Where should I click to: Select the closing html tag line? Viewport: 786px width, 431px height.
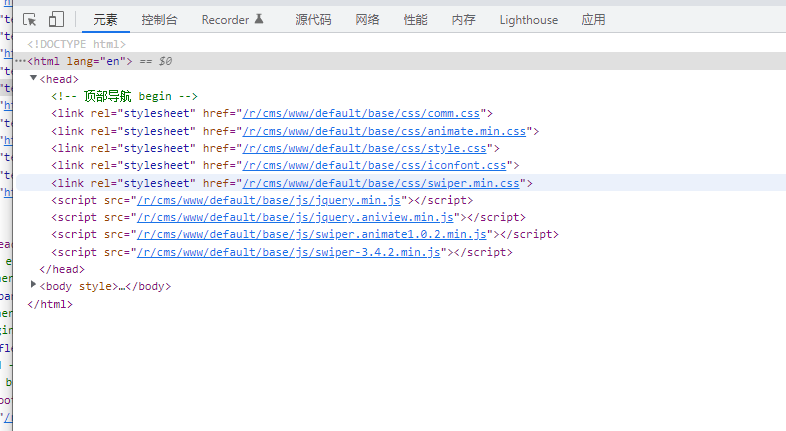50,304
